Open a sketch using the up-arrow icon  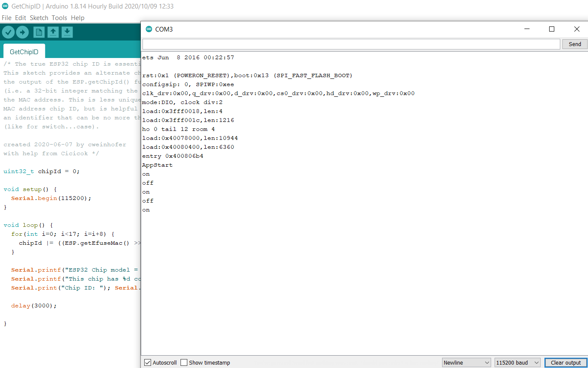tap(53, 32)
